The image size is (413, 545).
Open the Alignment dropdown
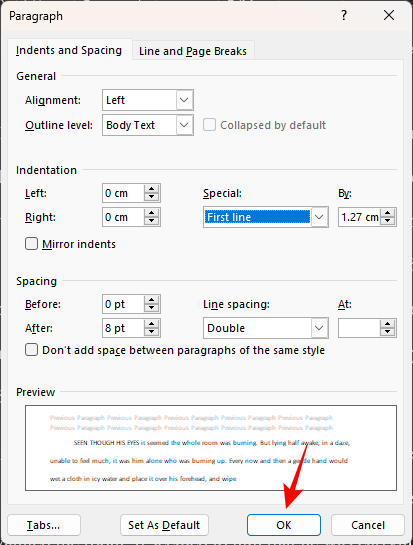tap(148, 100)
